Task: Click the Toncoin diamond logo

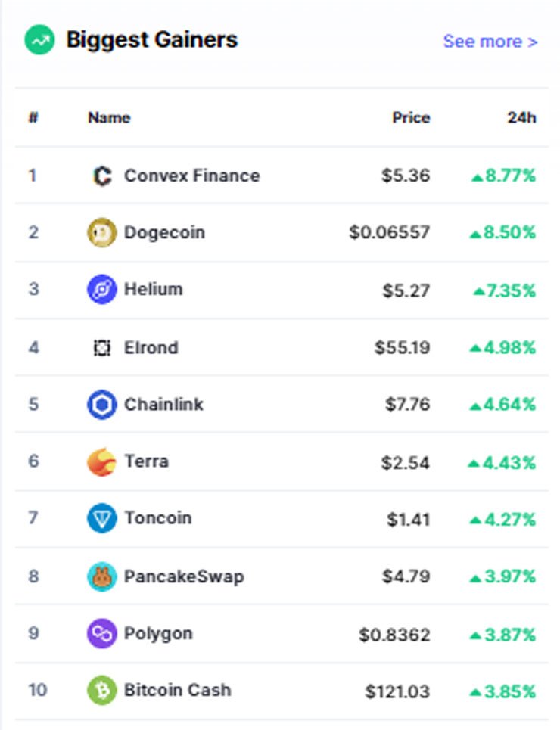Action: [102, 518]
